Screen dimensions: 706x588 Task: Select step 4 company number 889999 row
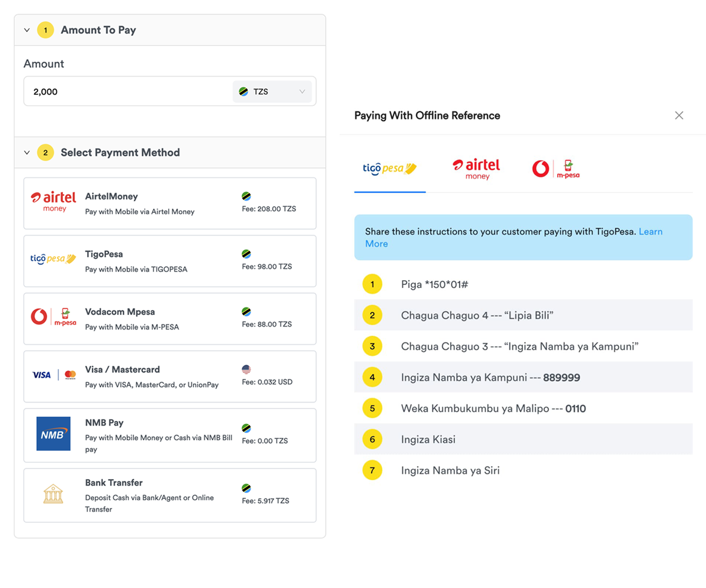(522, 377)
